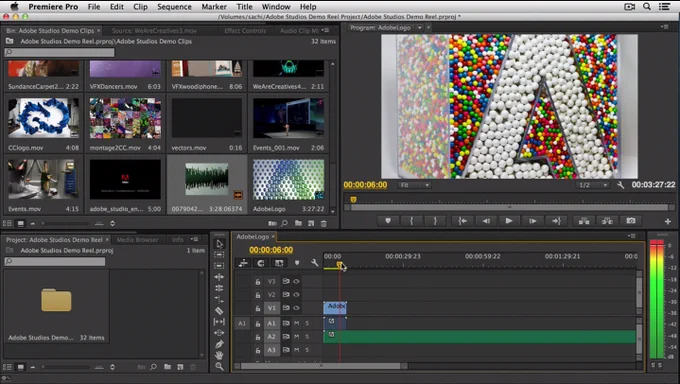Play the Program monitor sequence
The width and height of the screenshot is (680, 384).
(x=509, y=221)
